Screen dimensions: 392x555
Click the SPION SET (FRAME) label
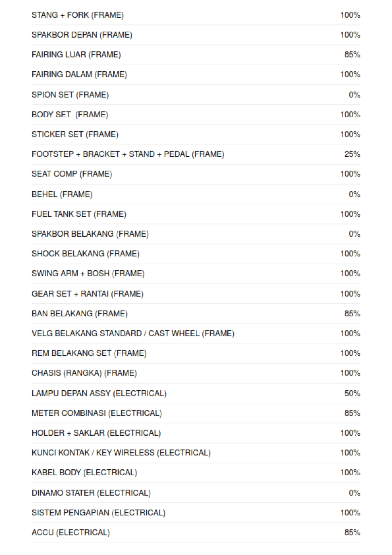point(70,95)
